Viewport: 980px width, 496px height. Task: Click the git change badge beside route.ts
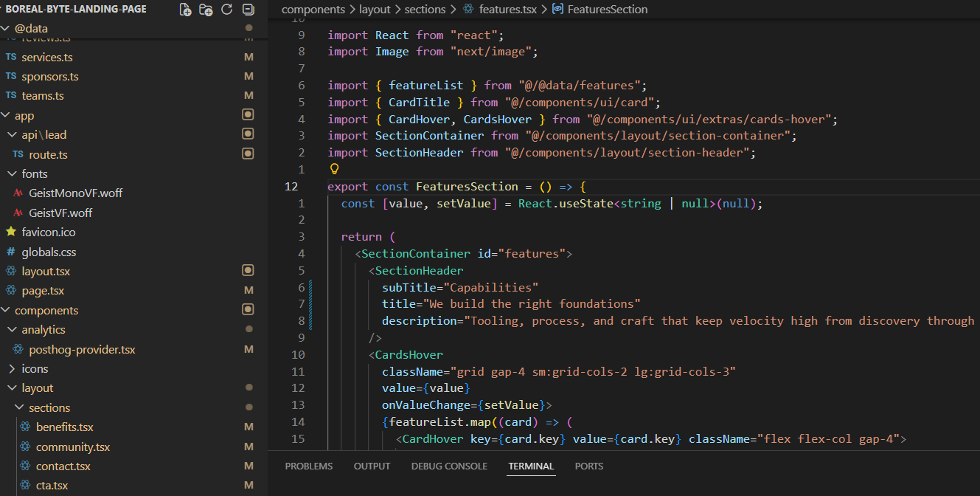249,154
